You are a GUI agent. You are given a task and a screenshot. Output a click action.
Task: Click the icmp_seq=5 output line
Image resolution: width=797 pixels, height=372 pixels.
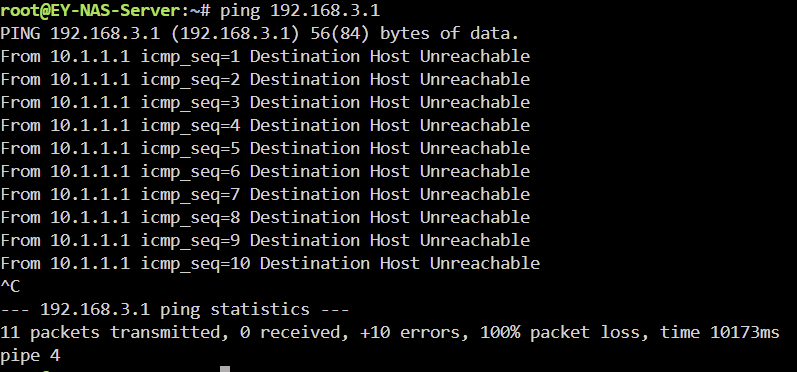pyautogui.click(x=265, y=148)
